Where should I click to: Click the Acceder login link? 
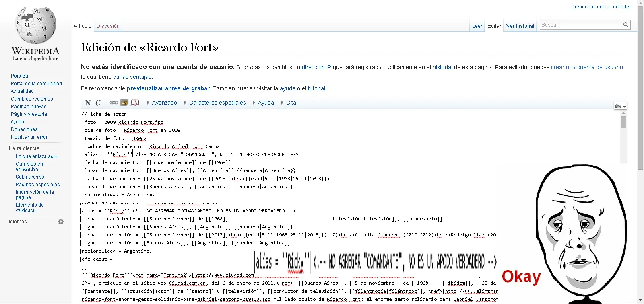coord(622,7)
